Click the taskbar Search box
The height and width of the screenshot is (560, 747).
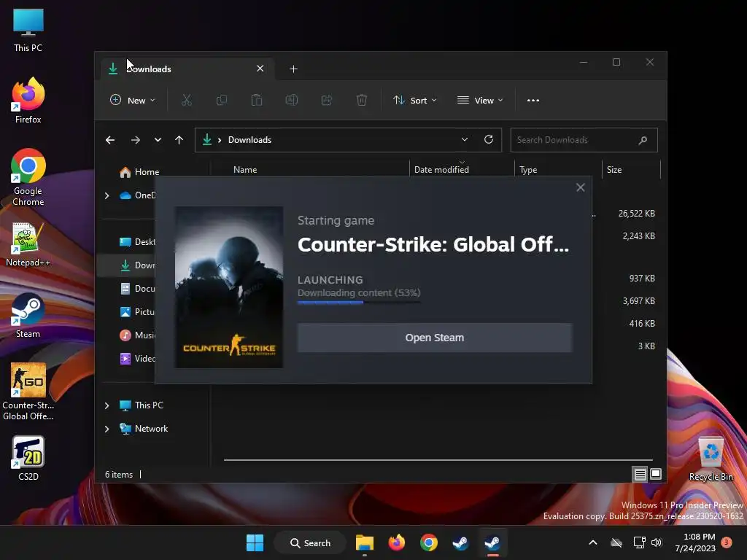(x=309, y=542)
